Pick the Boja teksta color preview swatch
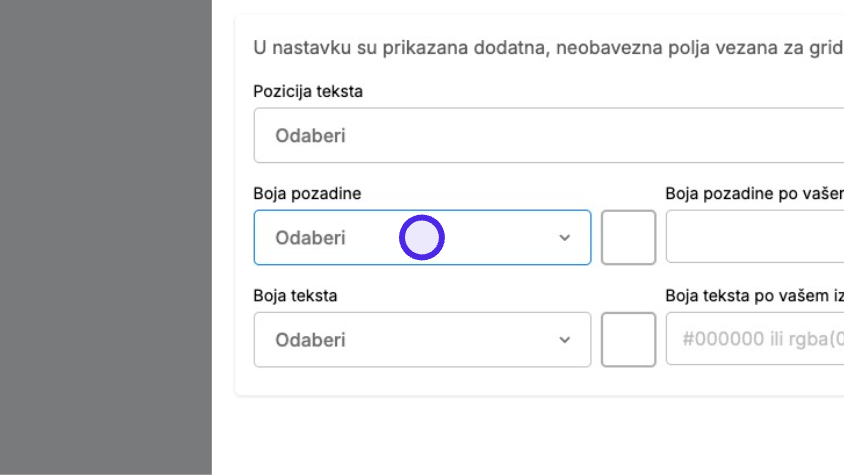The image size is (844, 475). 628,340
